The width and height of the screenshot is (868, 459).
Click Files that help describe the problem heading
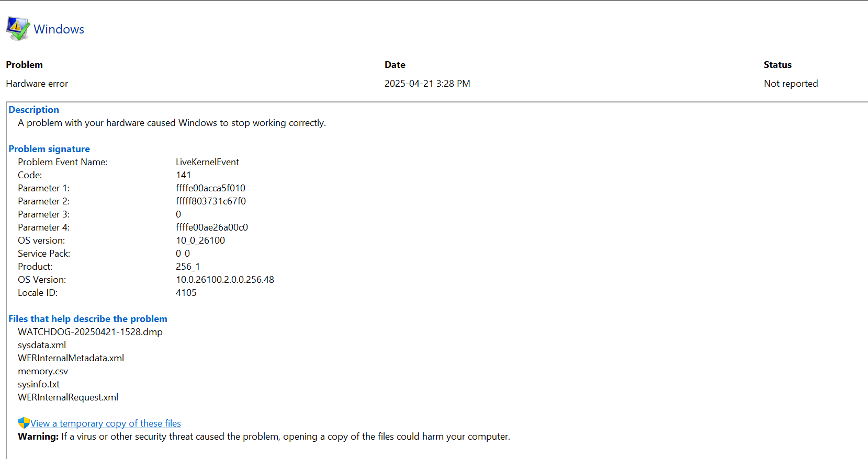point(88,319)
